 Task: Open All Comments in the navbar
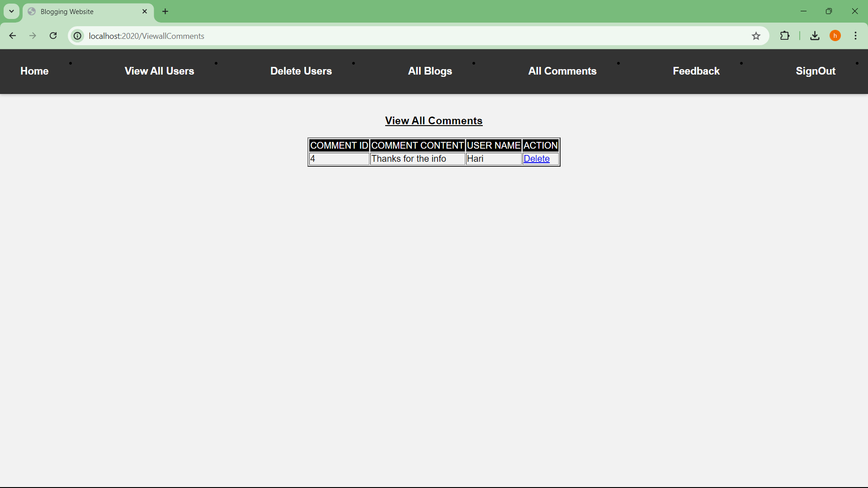(562, 71)
